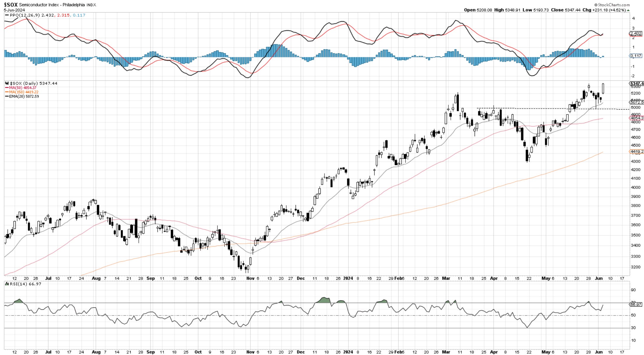Click the EMA(20) 5072.59 legend entry
This screenshot has width=644, height=355.
(24, 96)
